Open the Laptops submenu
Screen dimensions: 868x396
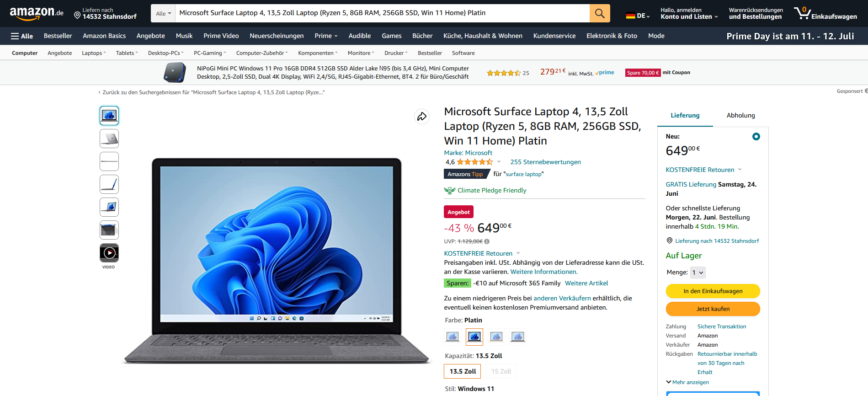pos(94,53)
